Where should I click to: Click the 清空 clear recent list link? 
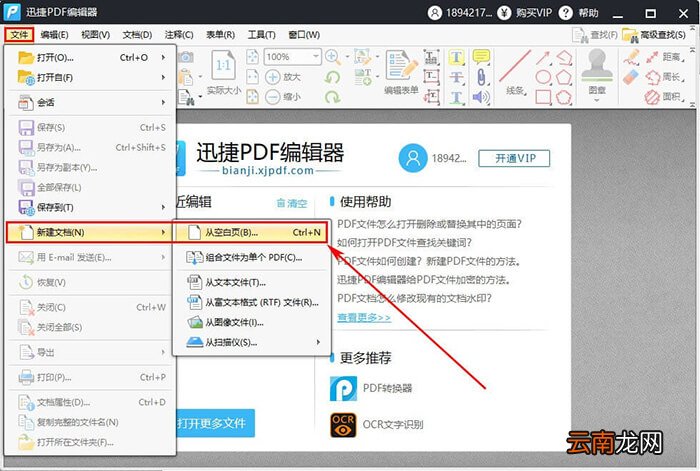point(292,203)
